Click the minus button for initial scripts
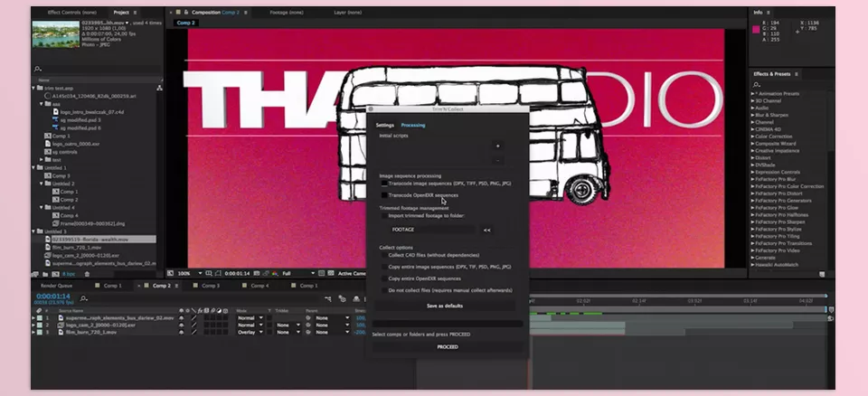868x396 pixels. tap(497, 160)
